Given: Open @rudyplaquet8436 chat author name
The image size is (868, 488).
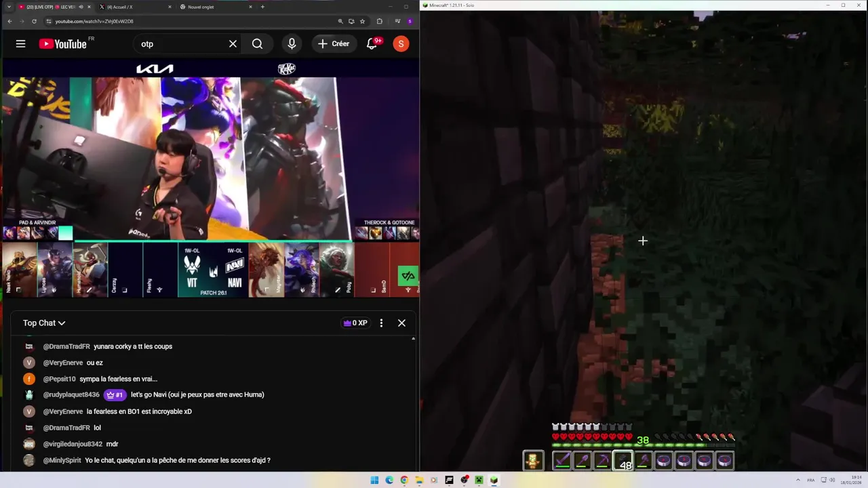Looking at the screenshot, I should pos(71,394).
